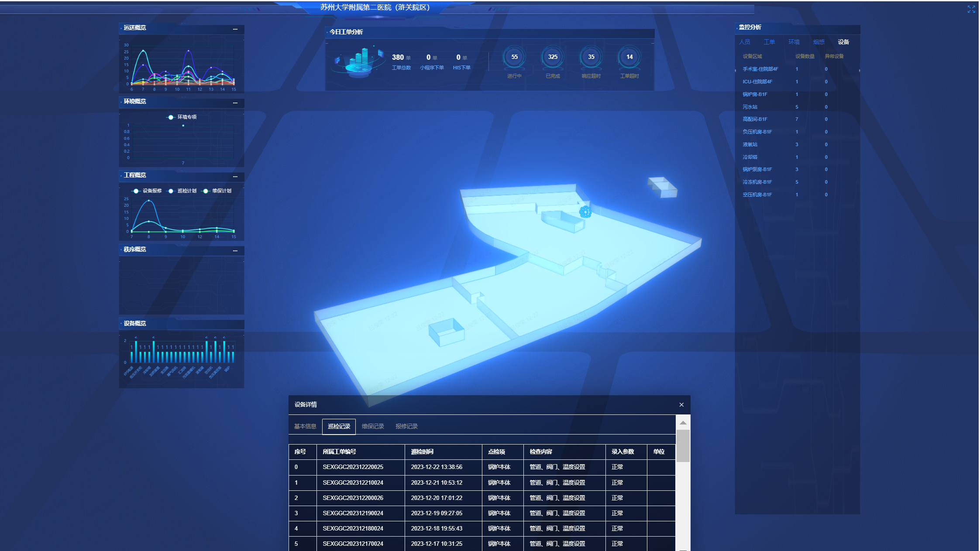This screenshot has height=551, width=980.
Task: Close the 设备详情 dialog
Action: point(681,405)
